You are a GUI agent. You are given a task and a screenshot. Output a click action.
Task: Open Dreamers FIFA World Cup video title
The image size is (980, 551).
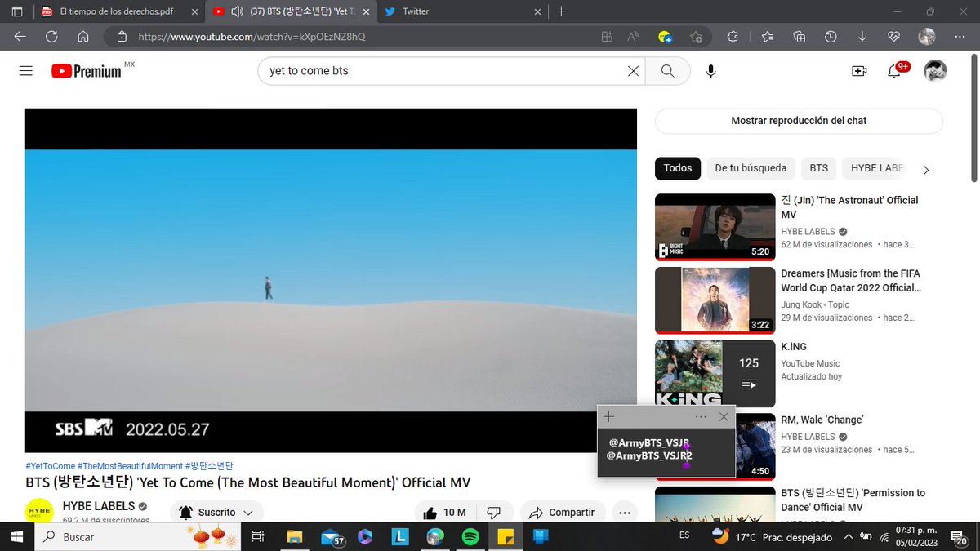click(851, 281)
